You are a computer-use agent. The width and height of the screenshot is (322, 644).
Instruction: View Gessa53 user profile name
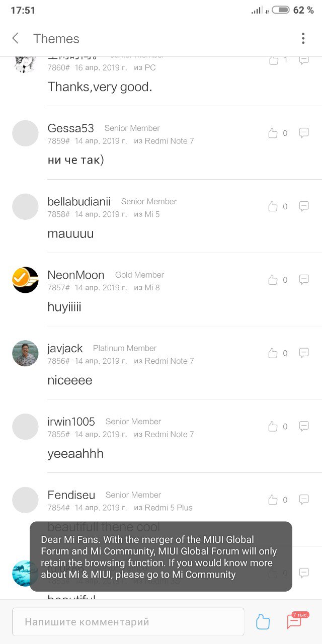(70, 128)
